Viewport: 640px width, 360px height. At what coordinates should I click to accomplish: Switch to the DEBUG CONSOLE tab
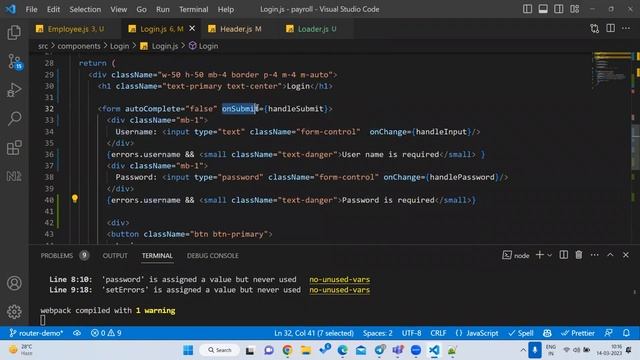pos(213,256)
